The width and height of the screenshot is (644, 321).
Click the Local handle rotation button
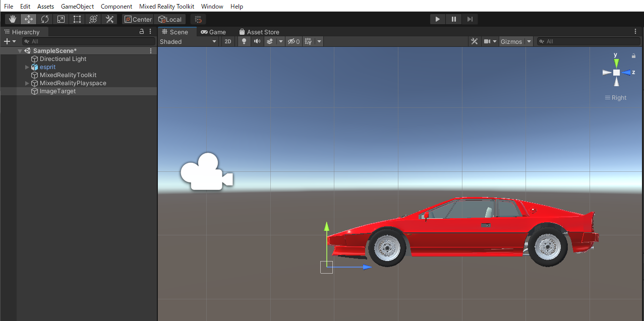tap(170, 19)
